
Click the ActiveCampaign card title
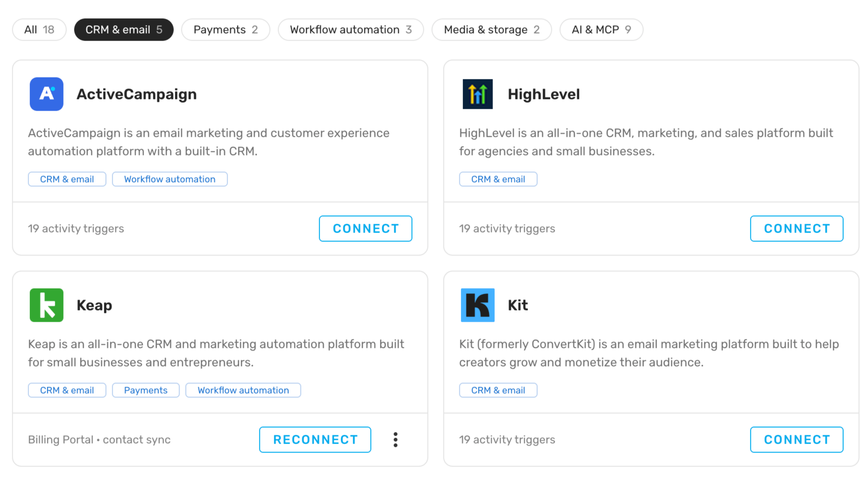[136, 94]
